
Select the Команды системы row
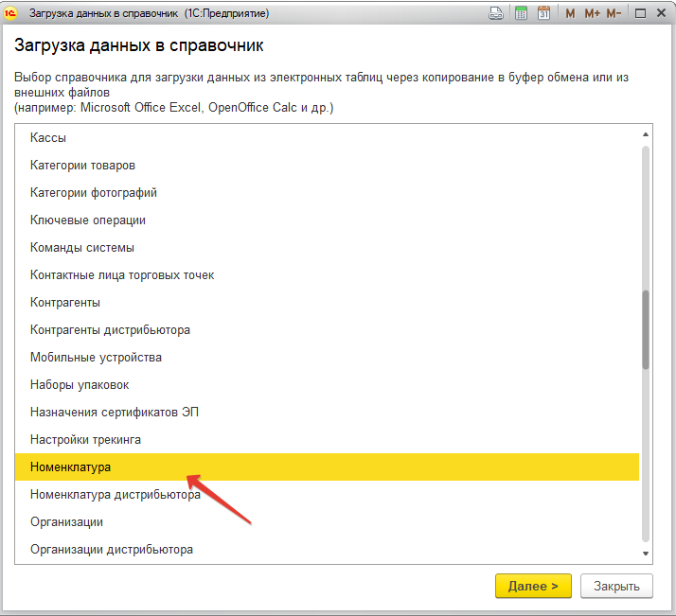pos(327,248)
